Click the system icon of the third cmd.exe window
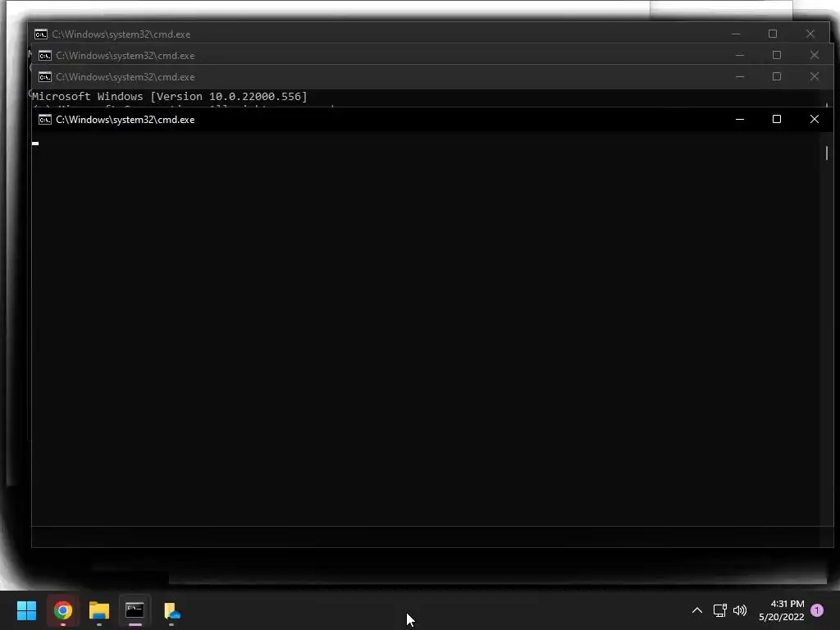This screenshot has height=630, width=840. click(45, 77)
